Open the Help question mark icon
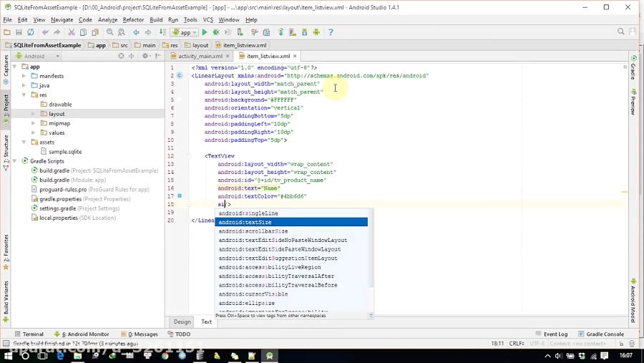Viewport: 644px width, 363px height. pos(331,32)
